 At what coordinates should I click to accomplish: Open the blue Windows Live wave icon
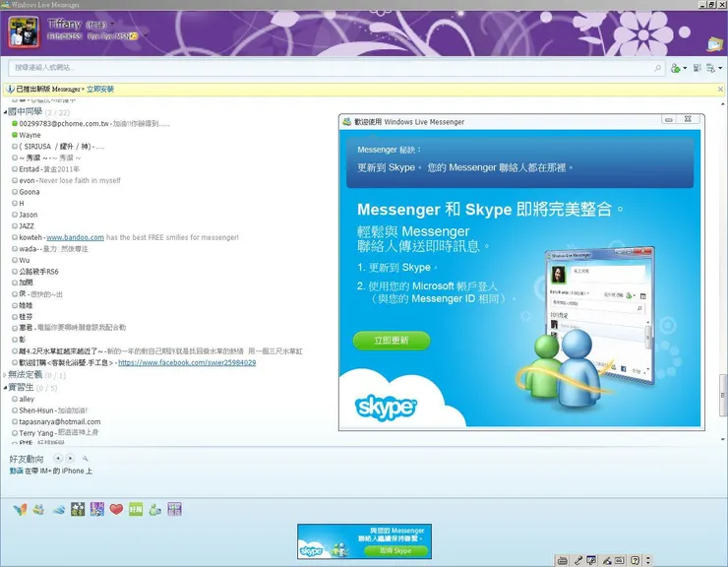(x=58, y=510)
